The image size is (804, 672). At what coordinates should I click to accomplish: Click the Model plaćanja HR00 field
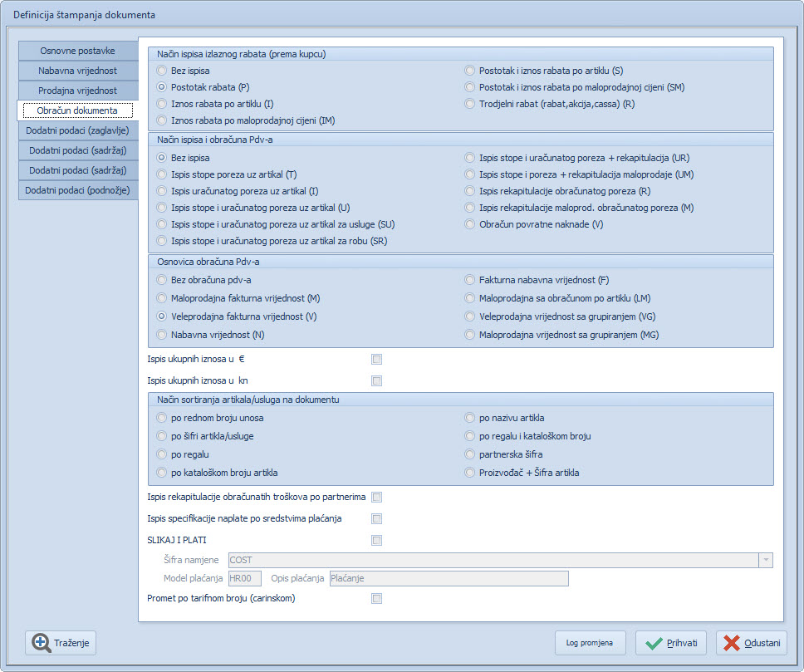[244, 578]
